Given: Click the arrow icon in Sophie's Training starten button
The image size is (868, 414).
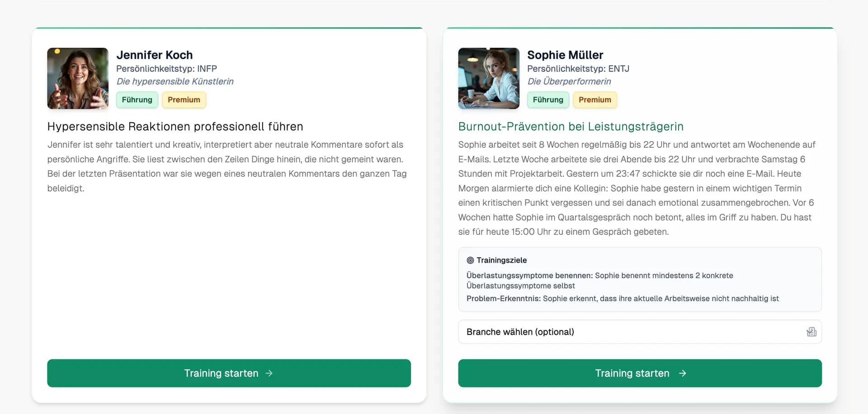Looking at the screenshot, I should click(x=683, y=373).
